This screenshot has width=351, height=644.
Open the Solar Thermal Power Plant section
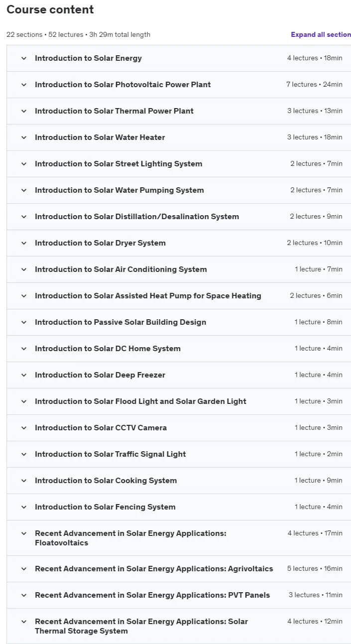click(x=179, y=111)
